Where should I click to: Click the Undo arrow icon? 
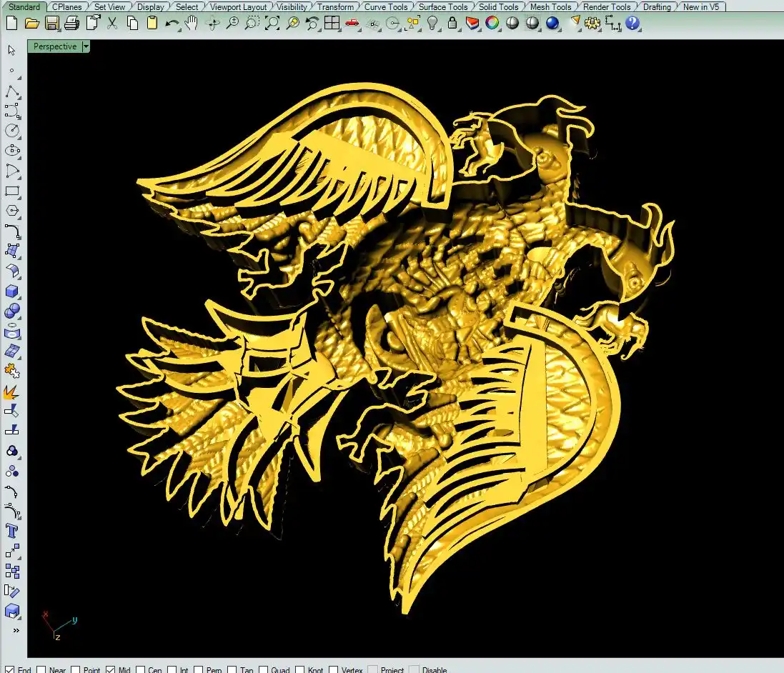click(x=172, y=23)
